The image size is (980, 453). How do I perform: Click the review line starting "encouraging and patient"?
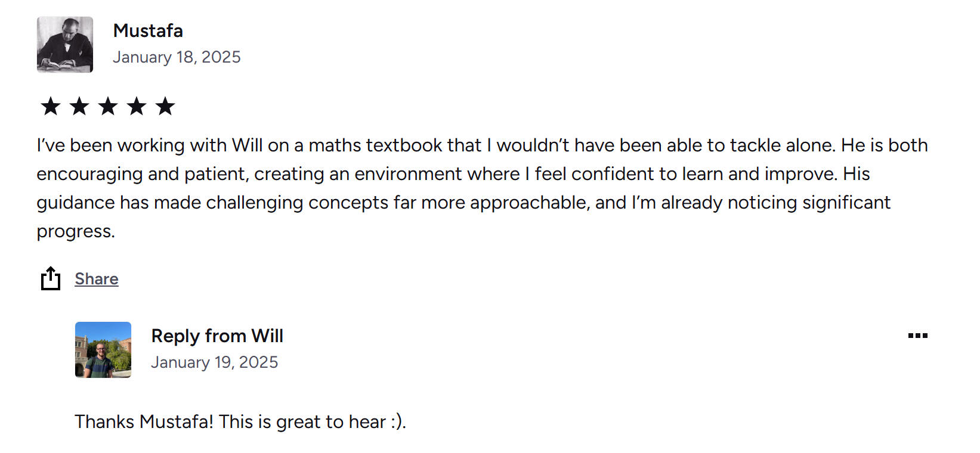(453, 174)
